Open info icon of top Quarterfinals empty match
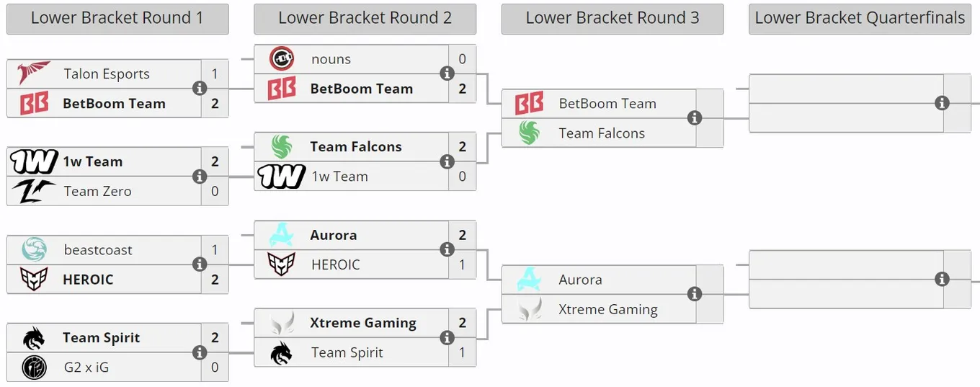Viewport: 980px width, 387px height. pyautogui.click(x=941, y=103)
